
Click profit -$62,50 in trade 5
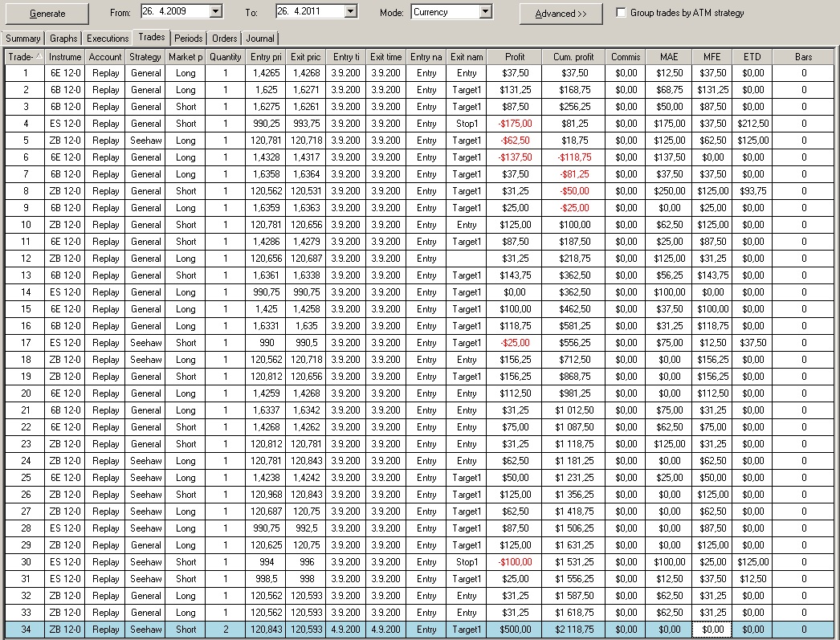click(516, 141)
